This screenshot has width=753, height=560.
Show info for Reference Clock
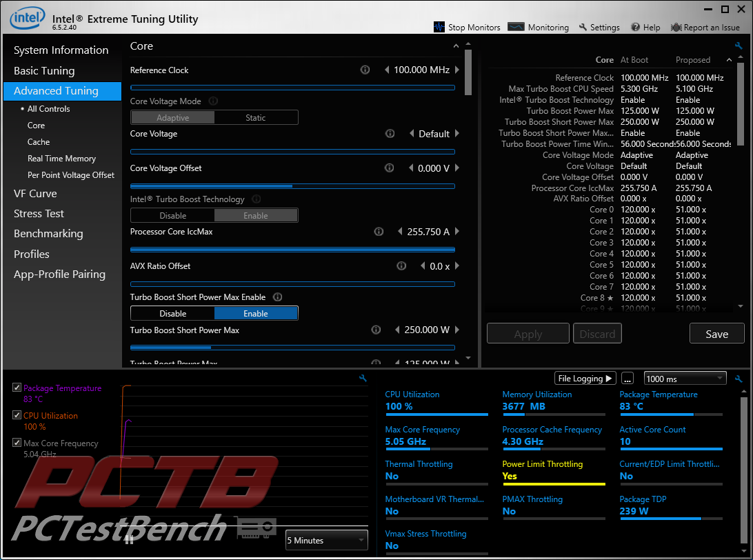[x=365, y=70]
